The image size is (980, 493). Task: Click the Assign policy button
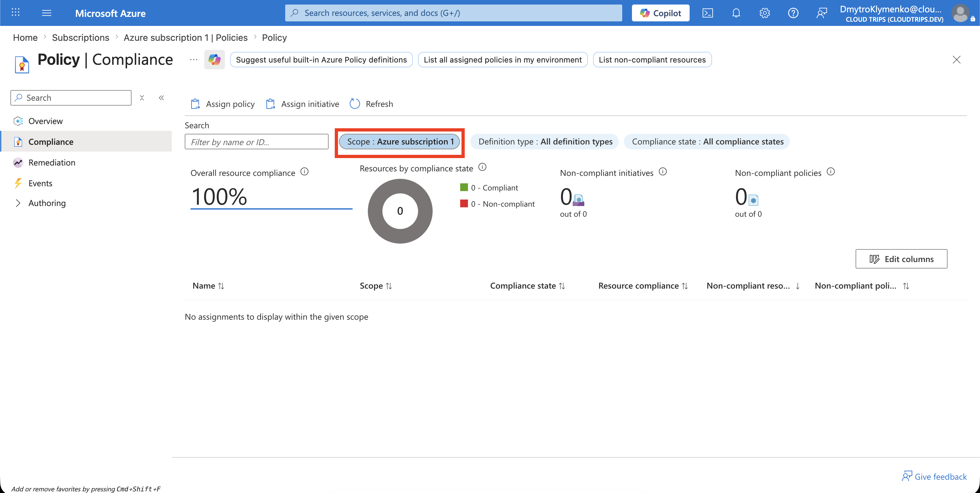tap(223, 104)
